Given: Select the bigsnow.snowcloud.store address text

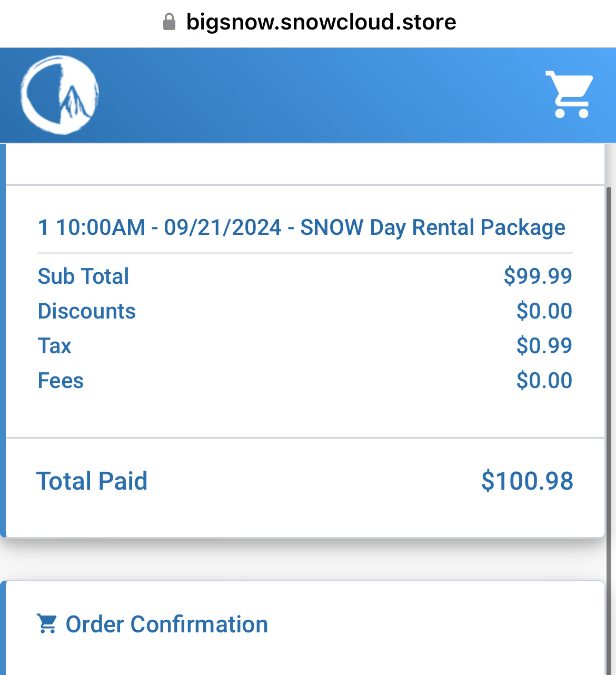Looking at the screenshot, I should click(321, 22).
